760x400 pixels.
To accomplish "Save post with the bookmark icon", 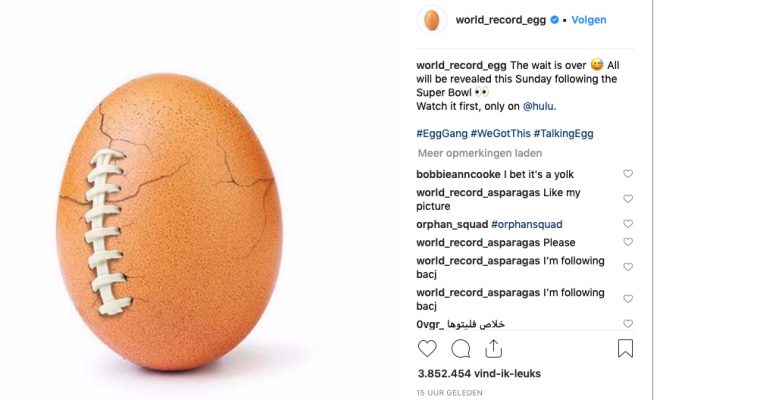I will click(625, 349).
